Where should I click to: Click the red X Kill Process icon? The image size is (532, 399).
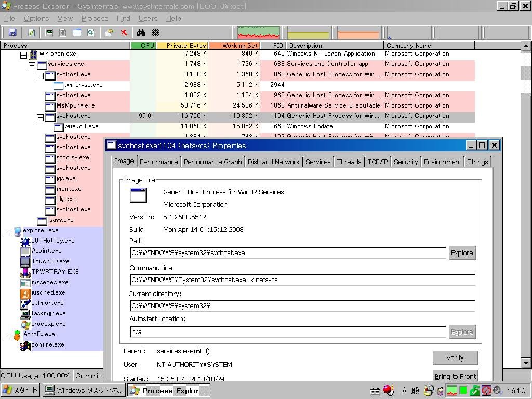click(124, 33)
